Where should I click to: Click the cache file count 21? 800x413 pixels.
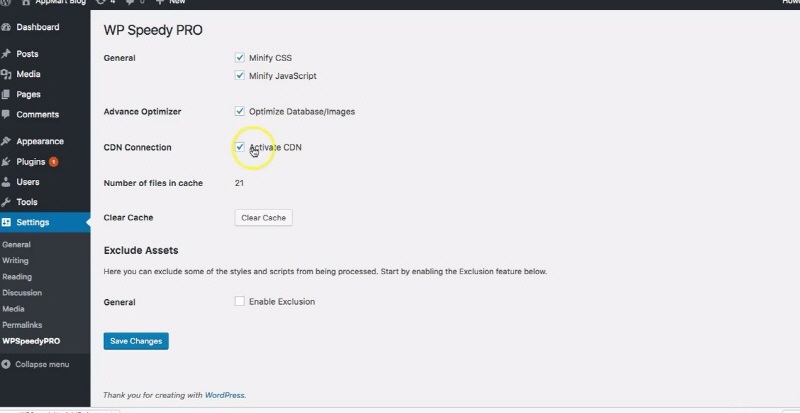[x=239, y=183]
